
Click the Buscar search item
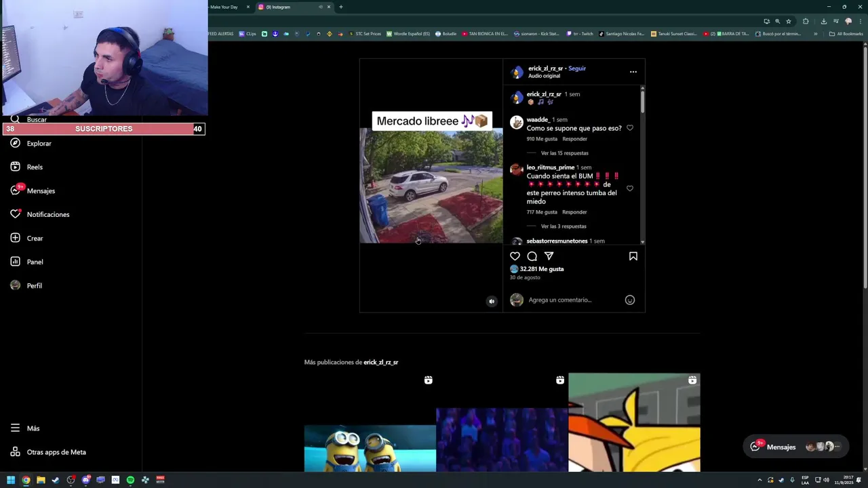click(28, 120)
